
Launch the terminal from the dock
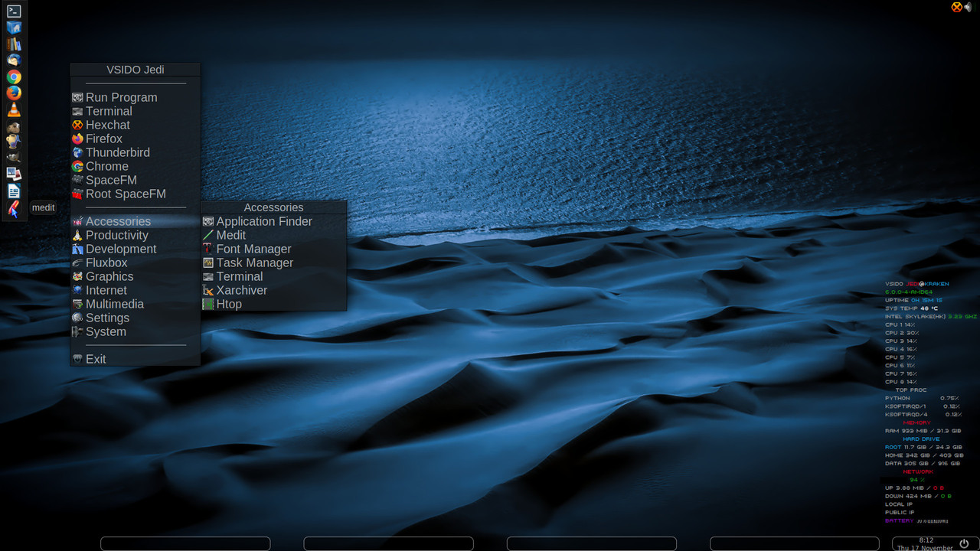(14, 11)
